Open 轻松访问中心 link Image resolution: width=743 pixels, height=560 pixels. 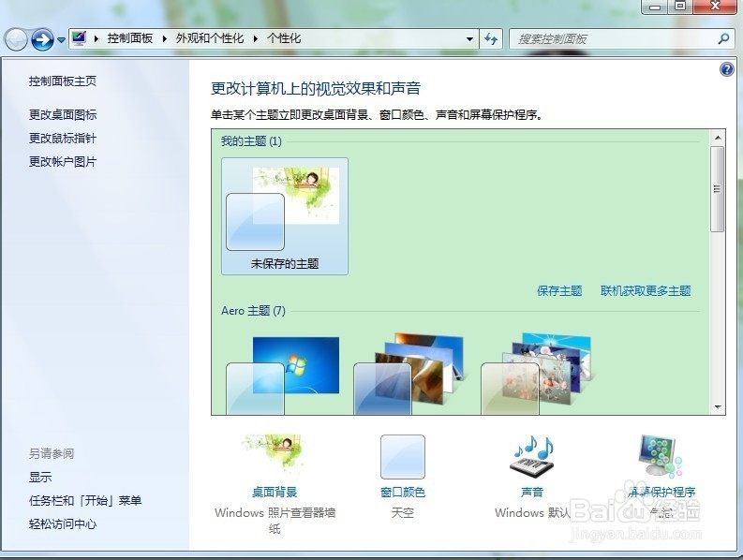(63, 524)
